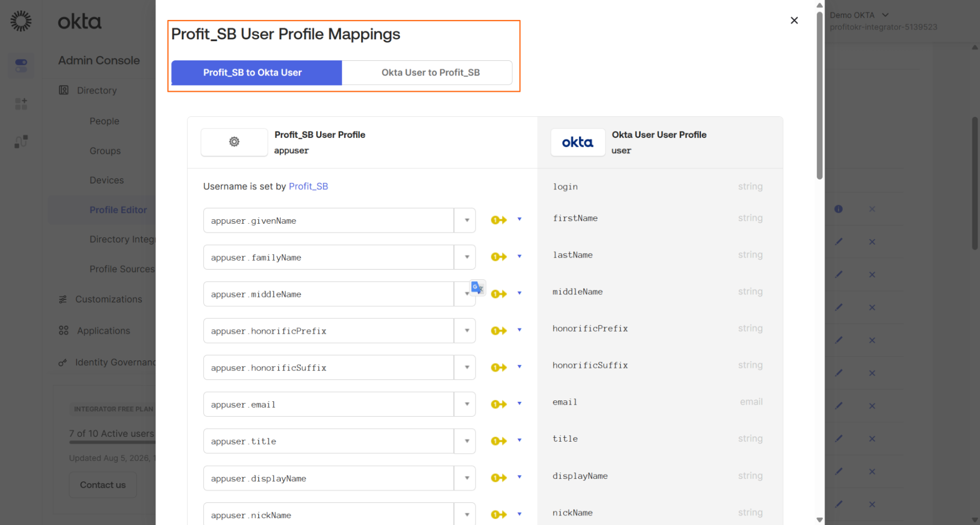Click the yellow mapping arrow for honorificSuffix
Screen dimensions: 980x525
tap(499, 367)
